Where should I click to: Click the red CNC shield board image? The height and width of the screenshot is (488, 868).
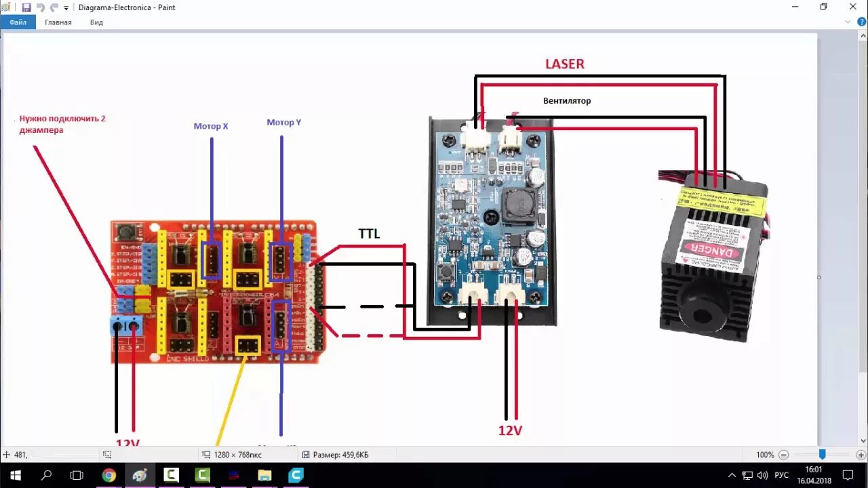(x=218, y=292)
